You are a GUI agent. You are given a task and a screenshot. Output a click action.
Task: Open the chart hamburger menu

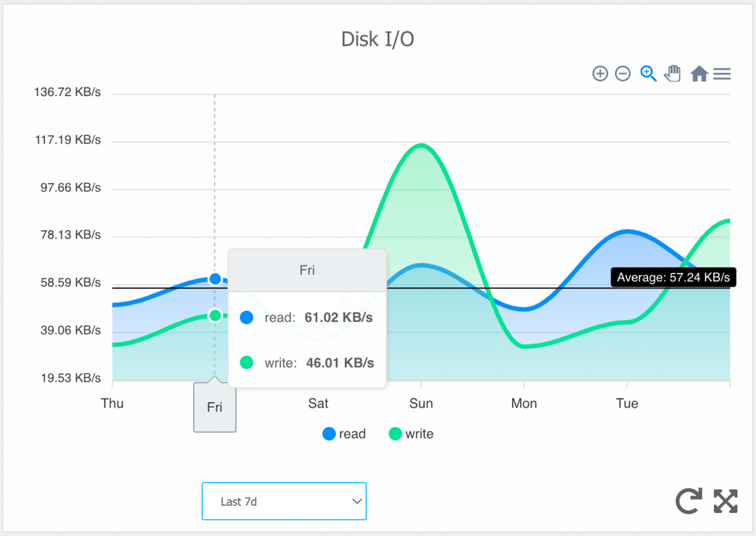tap(722, 74)
